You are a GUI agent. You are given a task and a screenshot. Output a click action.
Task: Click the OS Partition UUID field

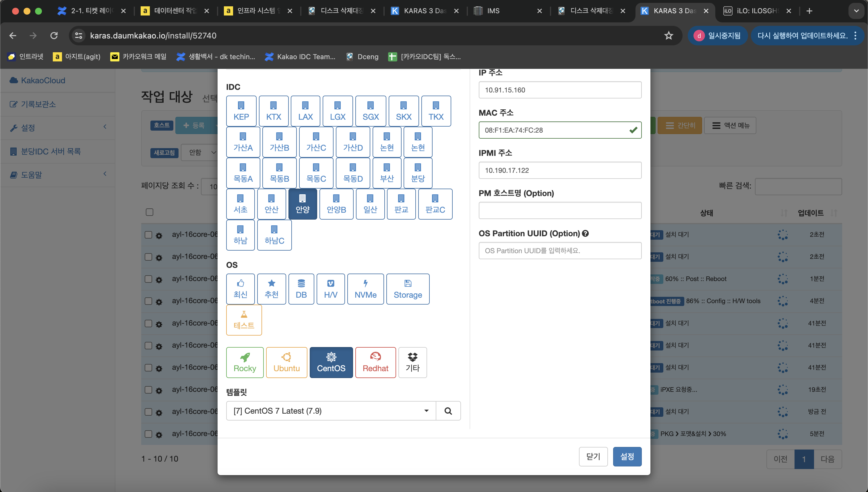[x=560, y=251]
